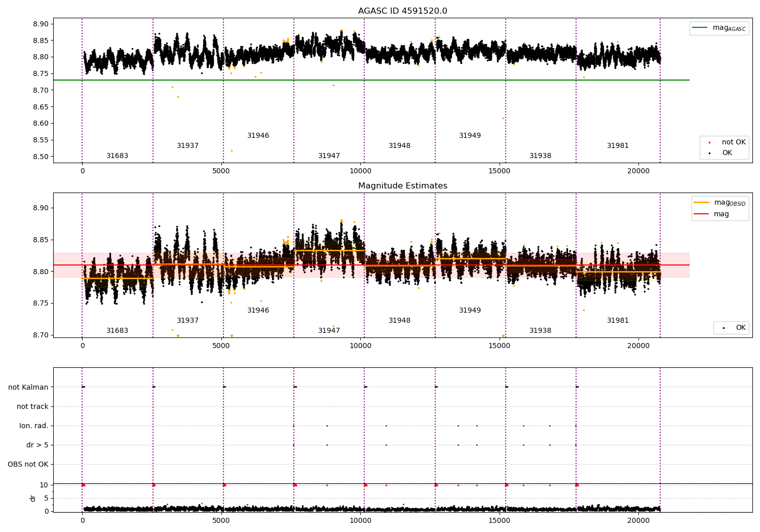Click the green mag AGASC legend line

point(701,28)
